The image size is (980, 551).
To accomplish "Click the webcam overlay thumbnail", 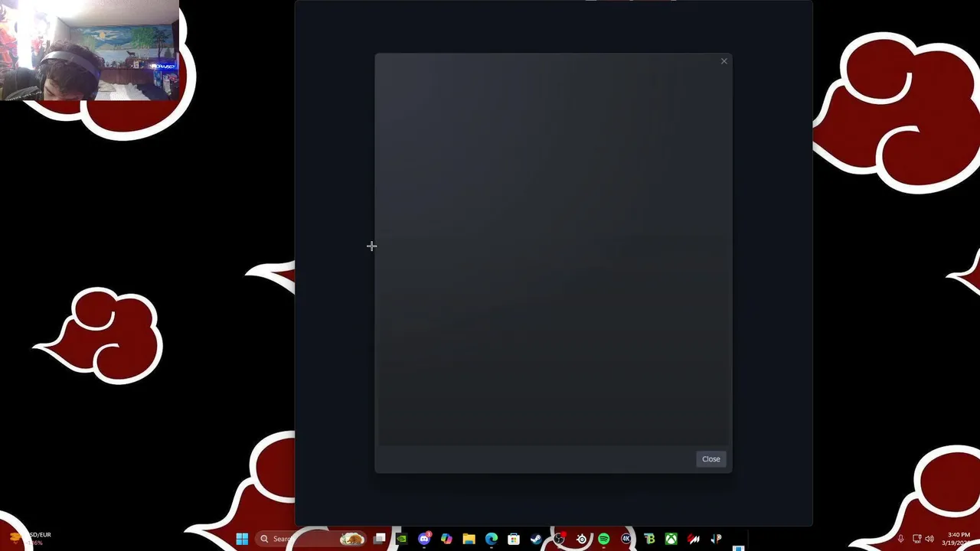I will click(x=90, y=51).
